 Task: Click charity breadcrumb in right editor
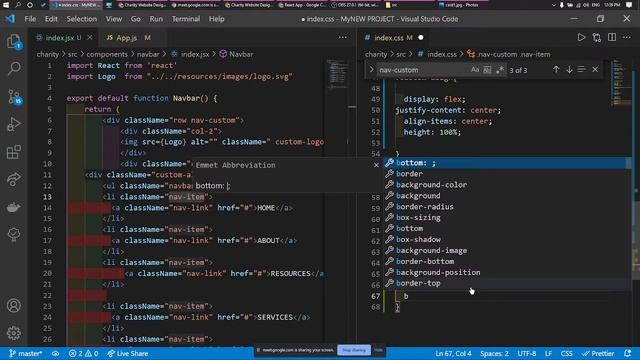click(376, 54)
